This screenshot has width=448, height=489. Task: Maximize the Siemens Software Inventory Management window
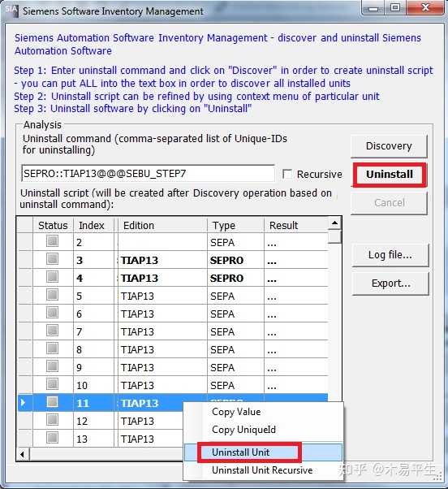point(395,7)
